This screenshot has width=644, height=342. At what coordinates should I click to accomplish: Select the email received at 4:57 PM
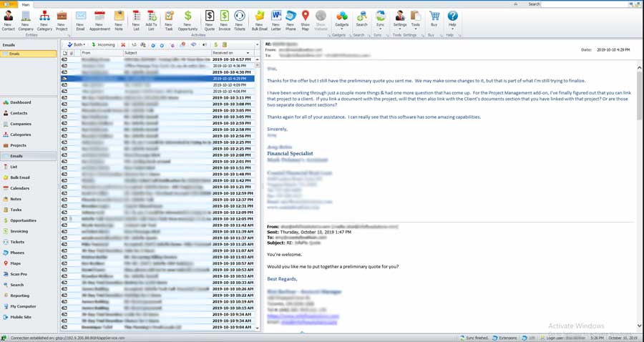click(x=157, y=59)
